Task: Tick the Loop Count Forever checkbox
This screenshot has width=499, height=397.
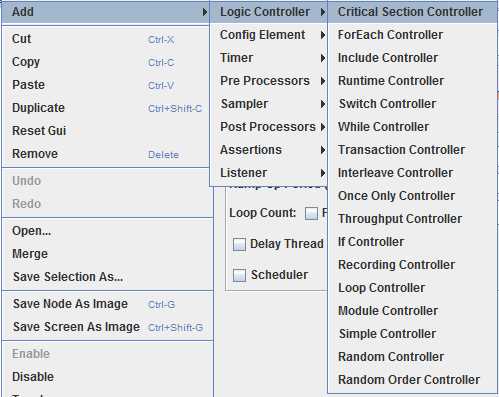Action: pyautogui.click(x=311, y=213)
